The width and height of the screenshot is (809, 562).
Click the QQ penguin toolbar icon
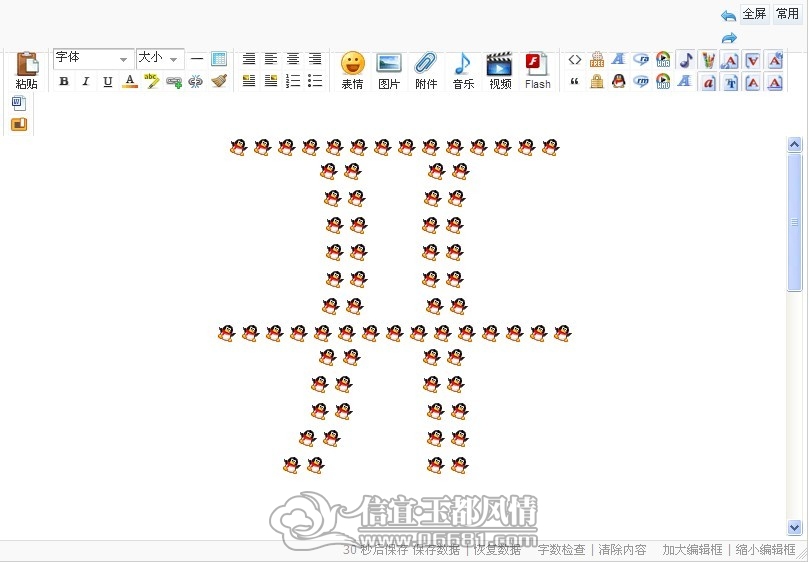tap(619, 81)
